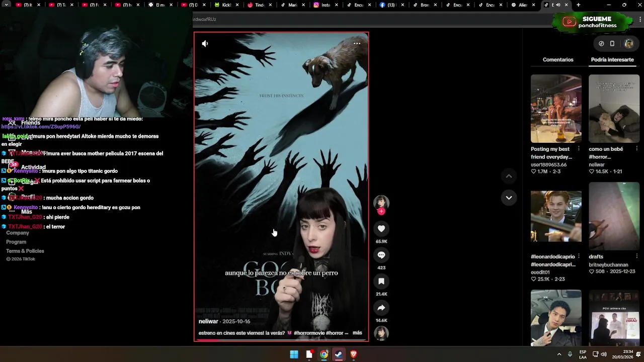This screenshot has height=362, width=644.
Task: Open Brave browser from the taskbar
Action: 354,354
